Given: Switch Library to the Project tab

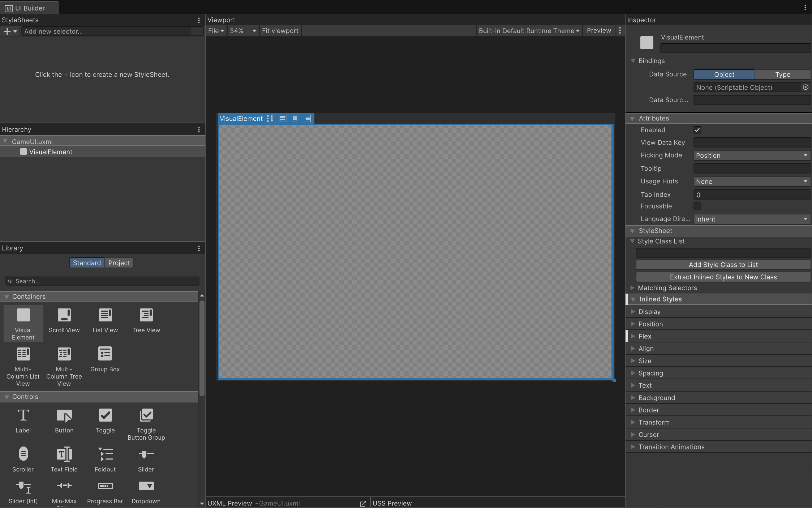Looking at the screenshot, I should coord(119,263).
